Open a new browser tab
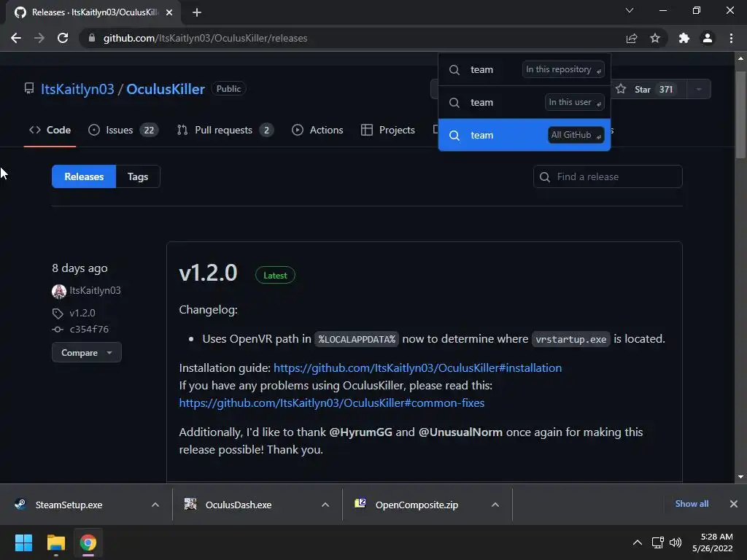 [197, 12]
